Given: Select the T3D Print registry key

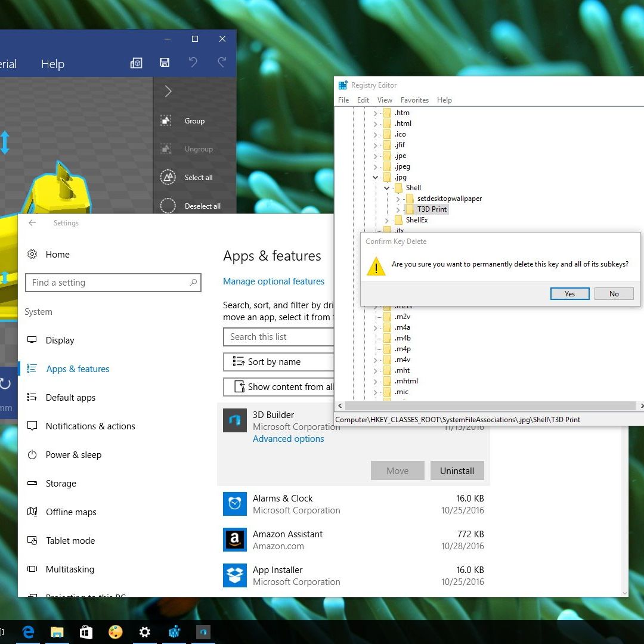Looking at the screenshot, I should (x=432, y=209).
